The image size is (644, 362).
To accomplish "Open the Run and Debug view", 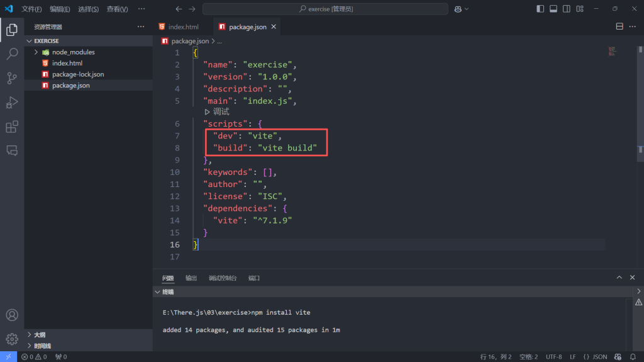I will pyautogui.click(x=12, y=103).
